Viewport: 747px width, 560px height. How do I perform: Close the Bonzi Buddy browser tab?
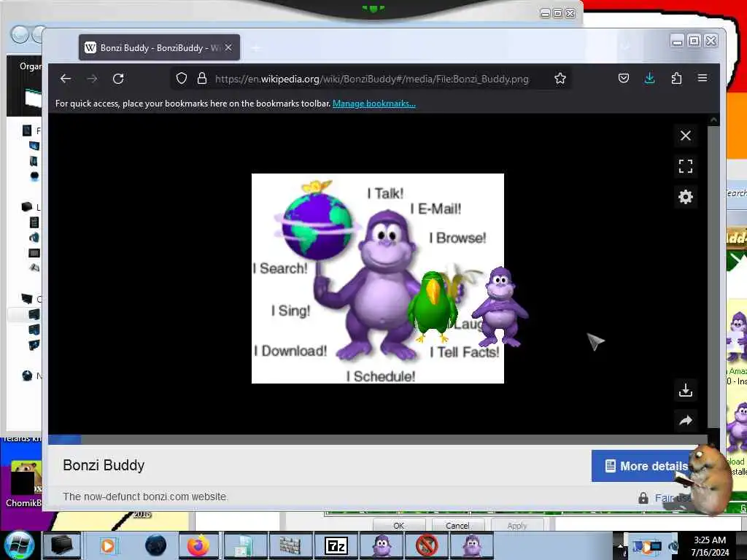(228, 47)
